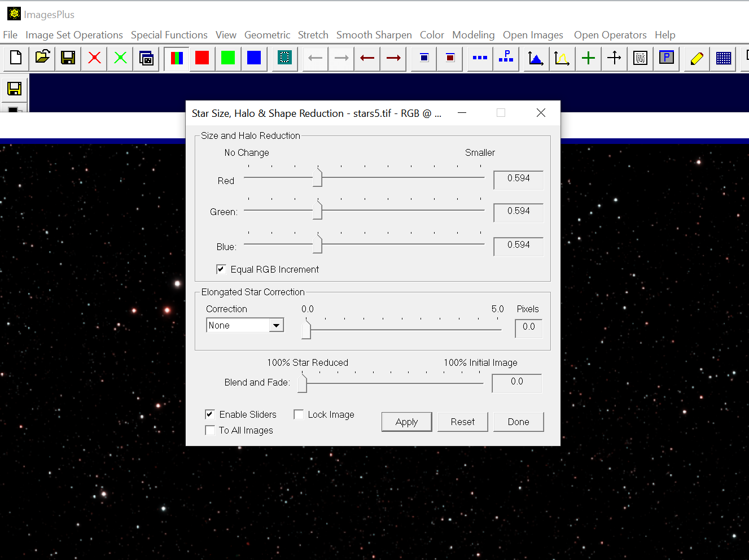Check the Lock Image checkbox

(x=299, y=414)
